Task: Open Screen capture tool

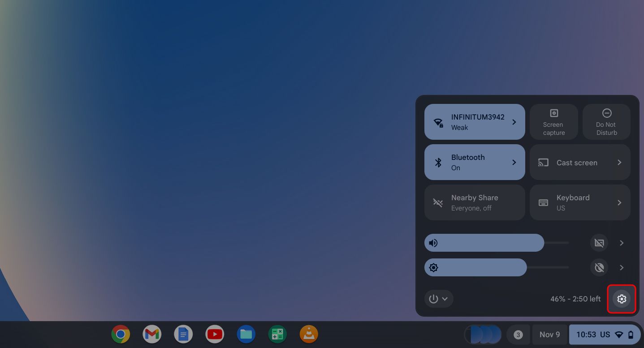Action: pos(553,122)
